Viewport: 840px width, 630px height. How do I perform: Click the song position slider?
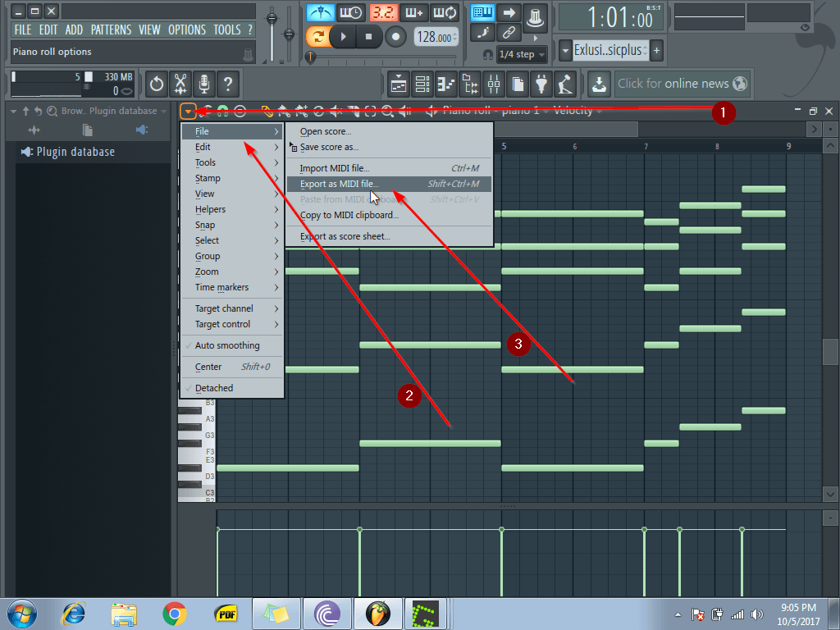[382, 57]
